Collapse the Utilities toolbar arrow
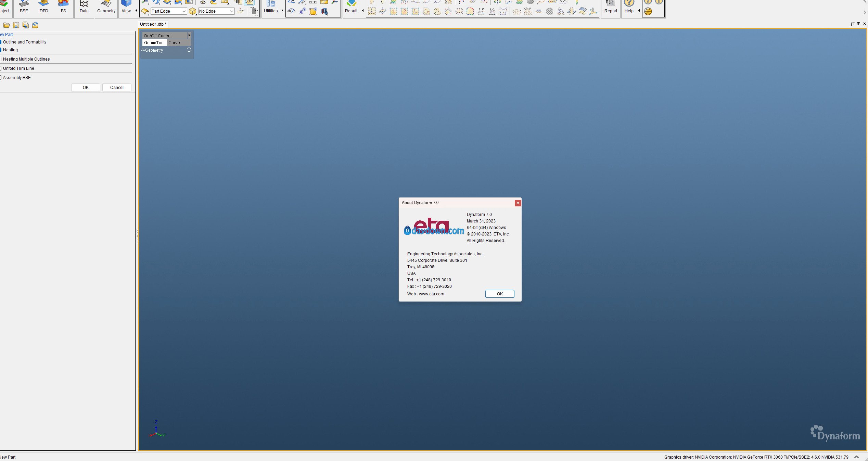 coord(283,11)
